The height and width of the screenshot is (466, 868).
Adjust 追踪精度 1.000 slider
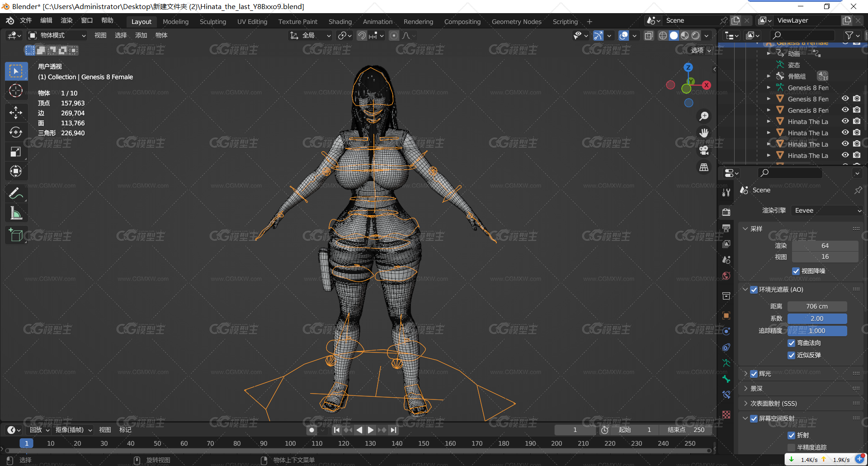click(x=817, y=331)
